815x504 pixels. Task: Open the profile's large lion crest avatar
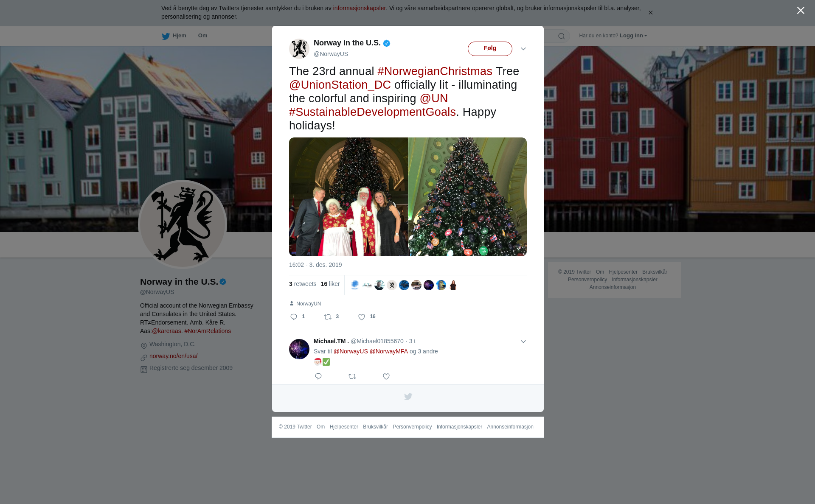(x=183, y=224)
